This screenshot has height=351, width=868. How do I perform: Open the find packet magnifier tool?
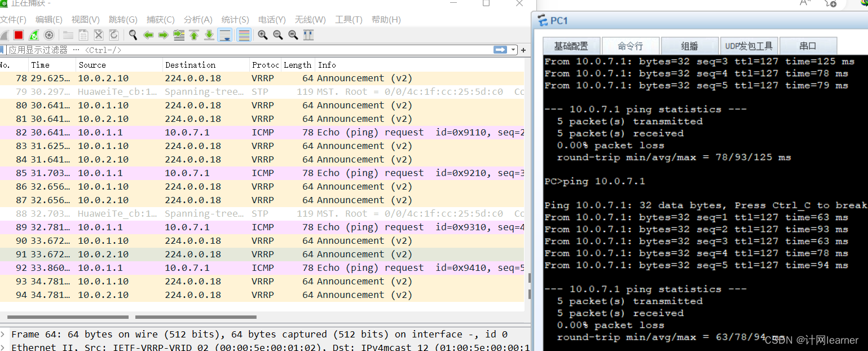point(133,35)
